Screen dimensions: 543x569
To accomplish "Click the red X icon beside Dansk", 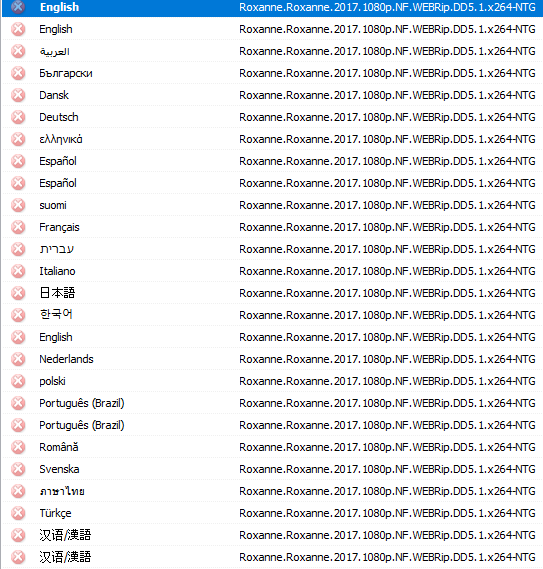I will click(18, 95).
